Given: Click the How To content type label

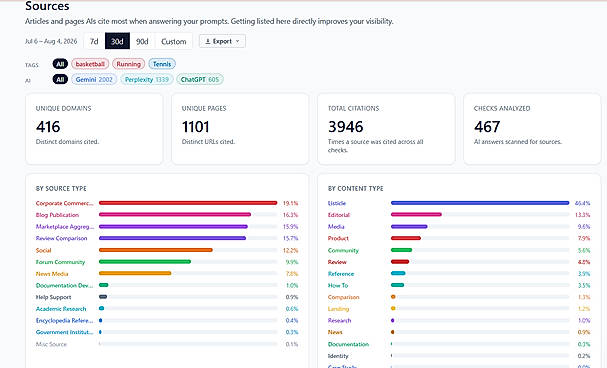Looking at the screenshot, I should pos(338,285).
